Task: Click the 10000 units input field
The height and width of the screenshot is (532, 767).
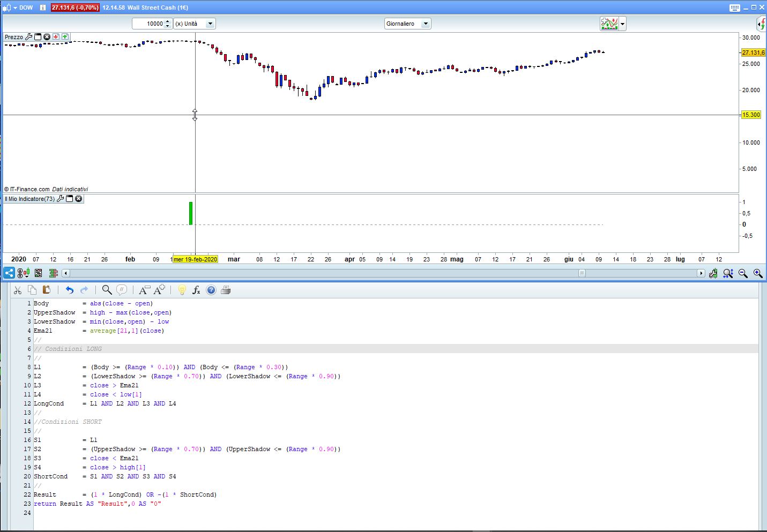Action: click(148, 24)
